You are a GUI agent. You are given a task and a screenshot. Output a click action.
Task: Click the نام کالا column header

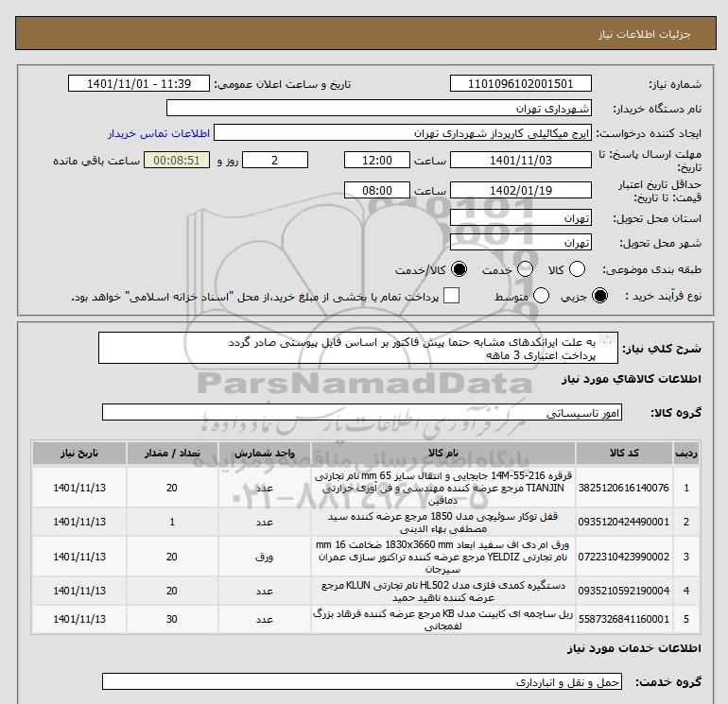[442, 453]
